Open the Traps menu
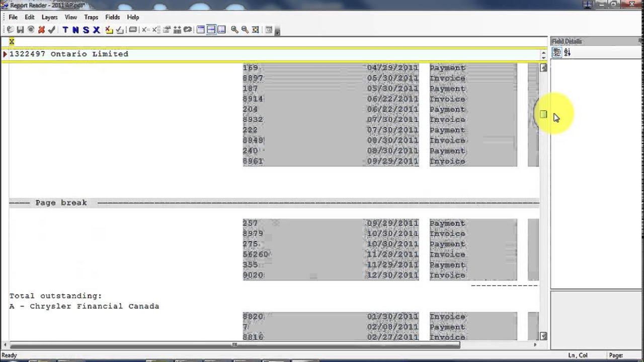 tap(91, 17)
